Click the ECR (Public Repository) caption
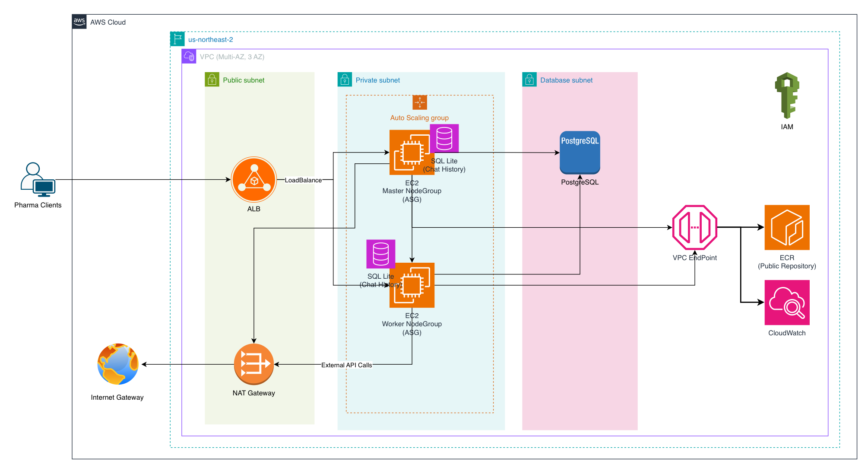 pos(787,262)
